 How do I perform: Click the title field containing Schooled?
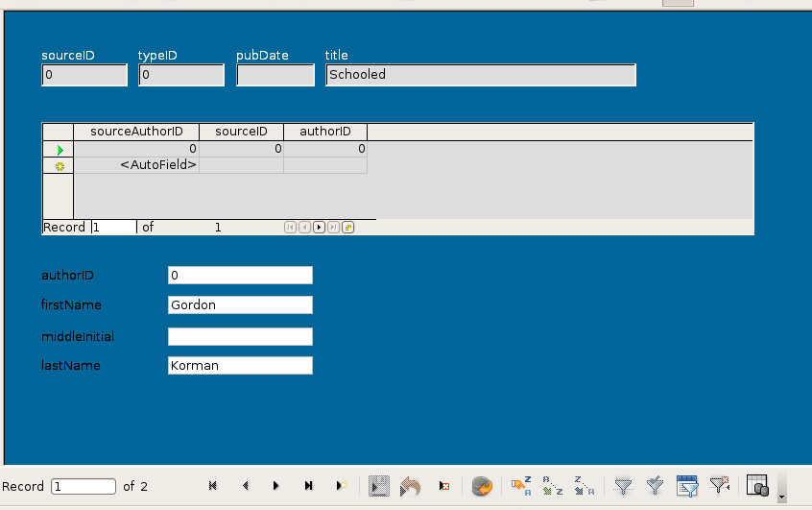[480, 75]
